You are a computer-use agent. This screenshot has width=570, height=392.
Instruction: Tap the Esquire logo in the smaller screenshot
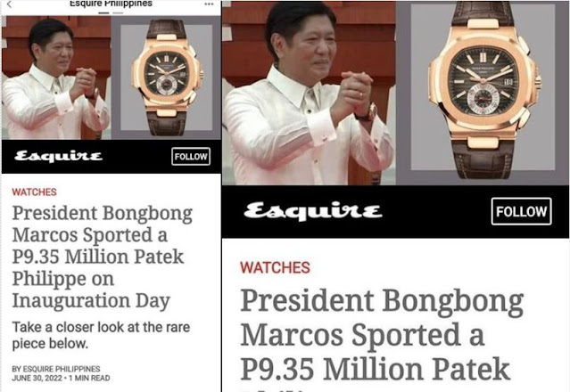click(59, 156)
